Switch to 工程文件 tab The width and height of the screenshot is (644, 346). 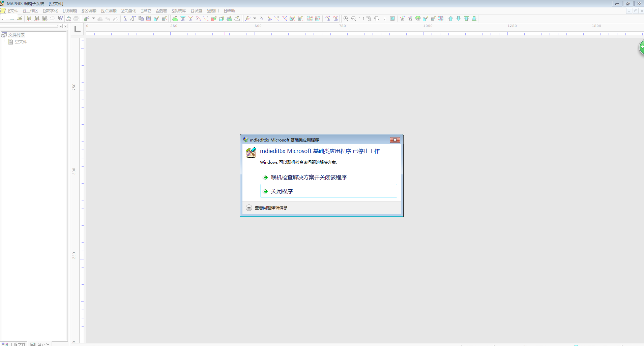tap(14, 344)
